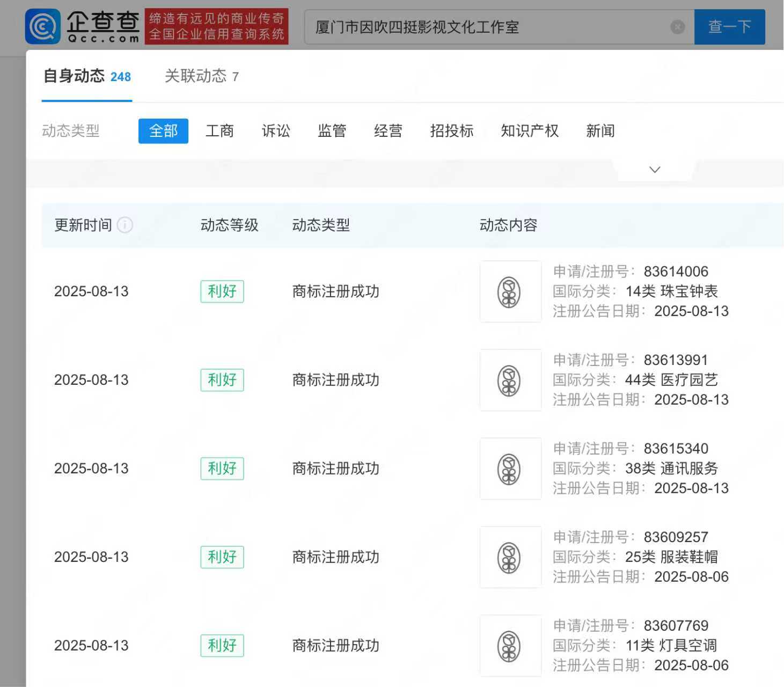The height and width of the screenshot is (687, 784).
Task: Open trademark image for registration 83607769
Action: tap(510, 645)
